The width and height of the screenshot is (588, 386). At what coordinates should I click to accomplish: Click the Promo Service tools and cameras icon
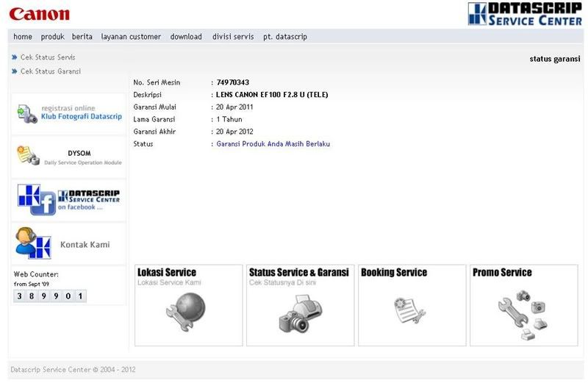(x=523, y=315)
